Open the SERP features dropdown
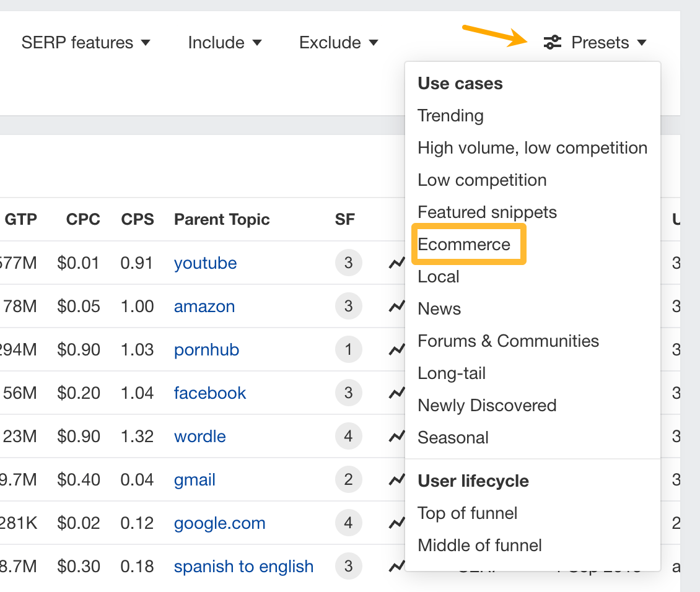Image resolution: width=700 pixels, height=592 pixels. [85, 43]
